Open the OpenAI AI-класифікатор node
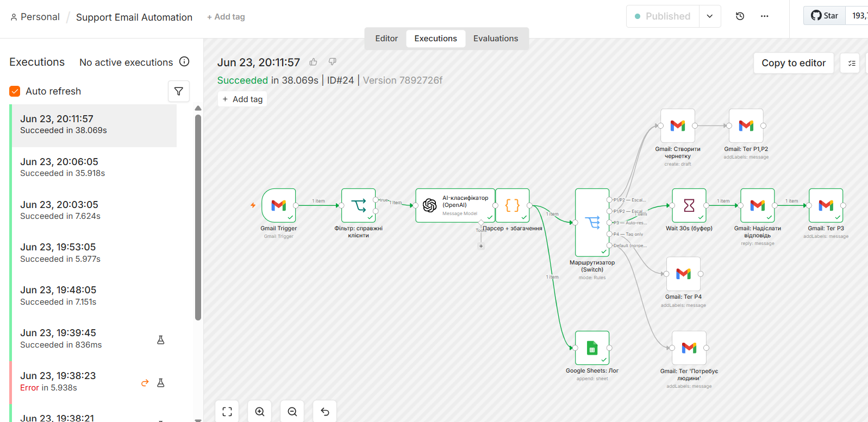The width and height of the screenshot is (868, 422). (455, 205)
